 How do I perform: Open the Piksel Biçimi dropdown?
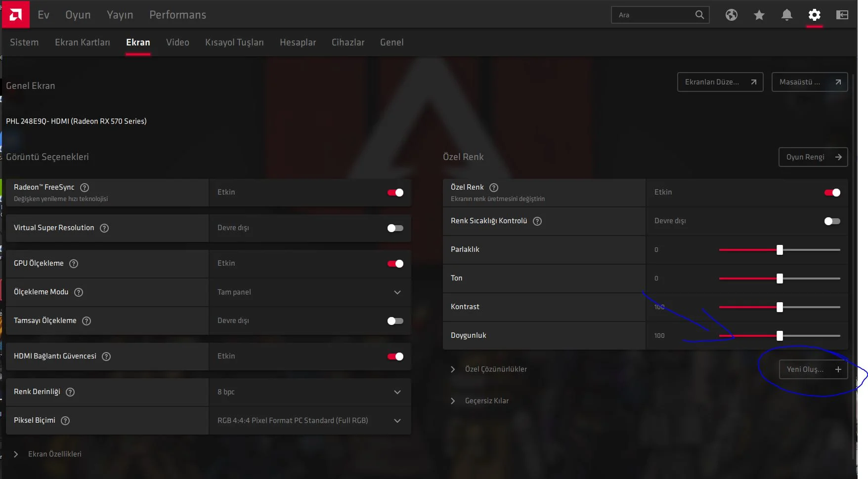(x=310, y=421)
